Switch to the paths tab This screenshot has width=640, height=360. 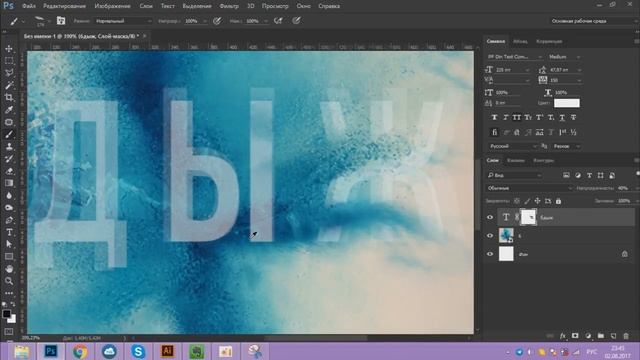[543, 160]
